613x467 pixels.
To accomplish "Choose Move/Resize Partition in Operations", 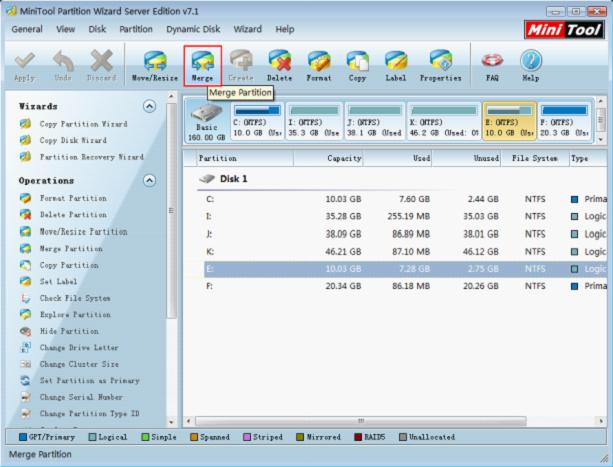I will (x=83, y=231).
